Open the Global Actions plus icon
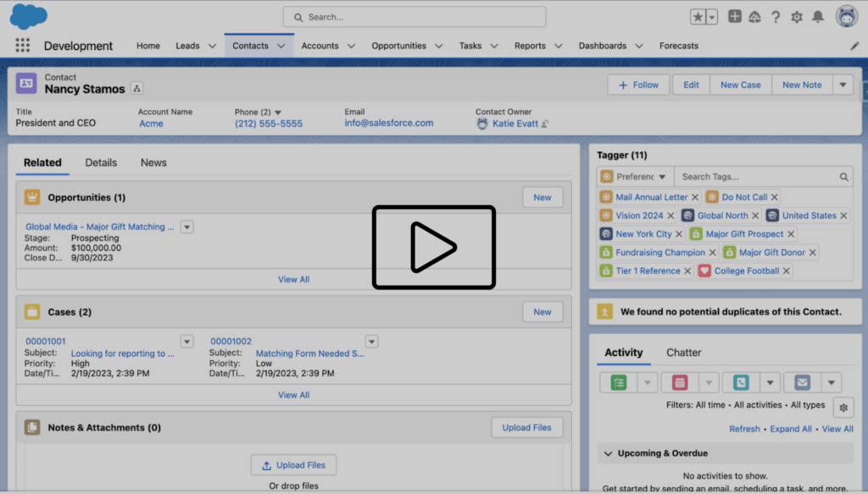 (x=735, y=17)
